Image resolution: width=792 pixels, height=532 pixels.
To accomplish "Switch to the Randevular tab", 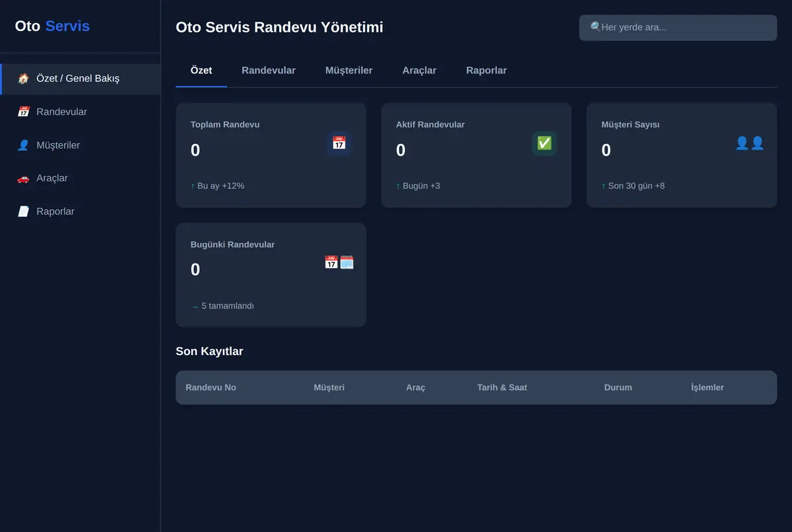I will (x=269, y=71).
